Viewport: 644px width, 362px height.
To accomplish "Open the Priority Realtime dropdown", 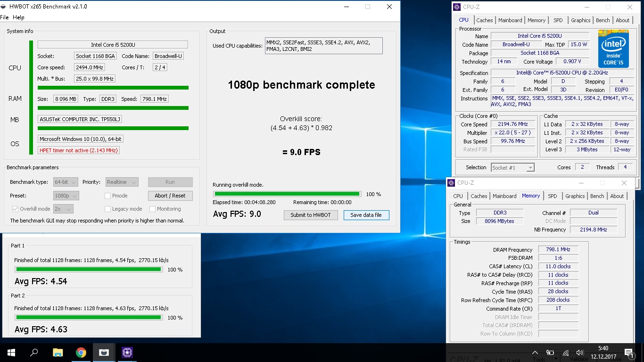I will (x=122, y=182).
